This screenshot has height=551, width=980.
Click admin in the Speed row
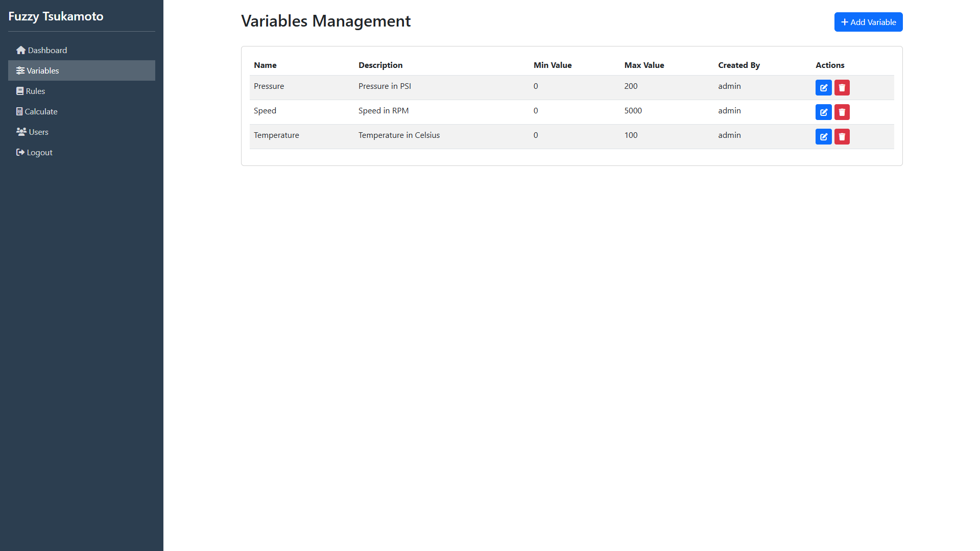729,111
